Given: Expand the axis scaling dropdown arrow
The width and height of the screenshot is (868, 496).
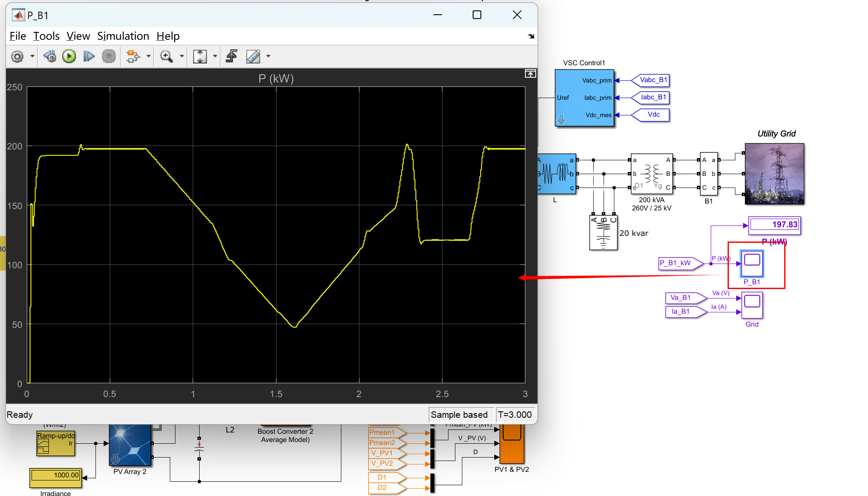Looking at the screenshot, I should click(x=215, y=57).
